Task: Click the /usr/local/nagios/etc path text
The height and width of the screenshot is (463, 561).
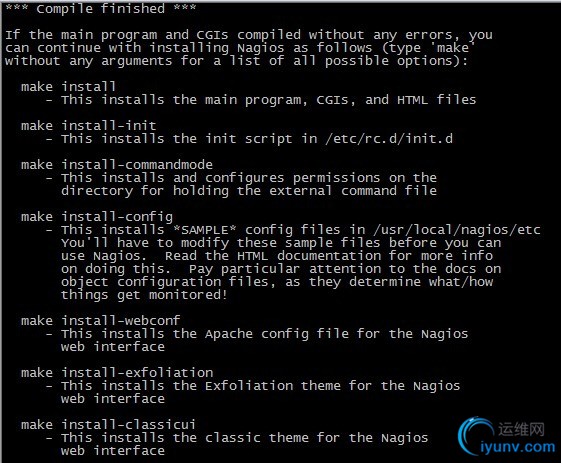Action: (x=457, y=230)
